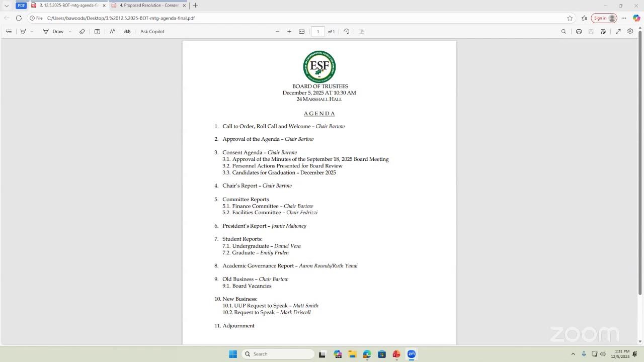
Task: Switch to Proposed Resolution tab
Action: click(148, 6)
